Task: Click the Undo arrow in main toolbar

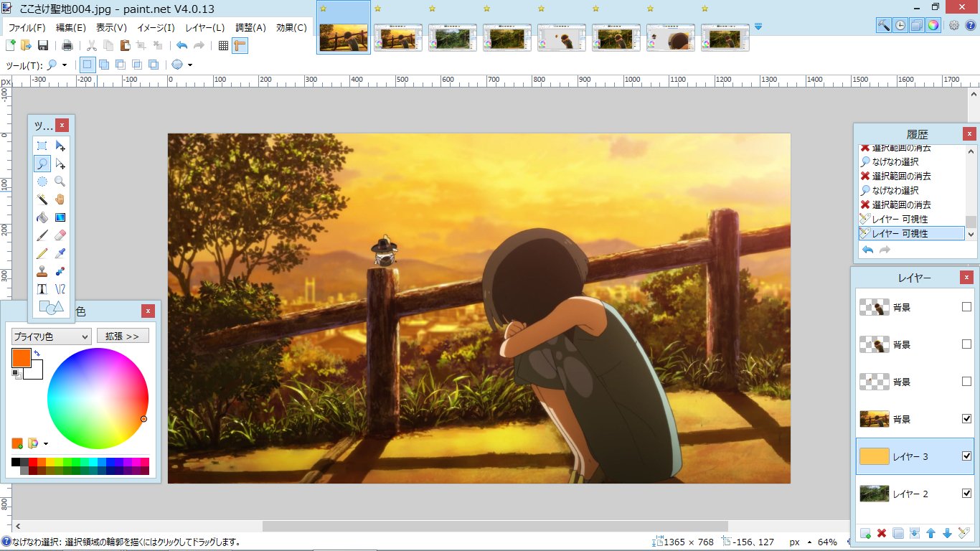Action: coord(182,46)
